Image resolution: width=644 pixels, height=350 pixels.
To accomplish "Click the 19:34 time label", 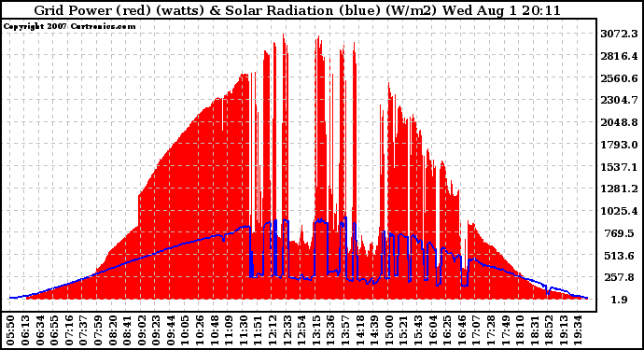I will [579, 330].
